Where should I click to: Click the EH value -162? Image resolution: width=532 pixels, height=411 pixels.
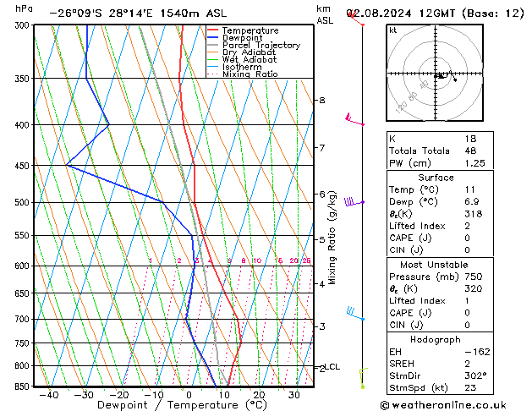pyautogui.click(x=477, y=352)
